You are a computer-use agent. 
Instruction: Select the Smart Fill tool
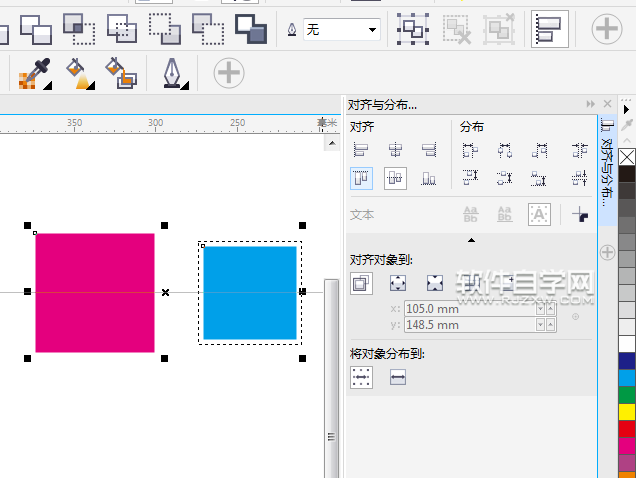121,73
